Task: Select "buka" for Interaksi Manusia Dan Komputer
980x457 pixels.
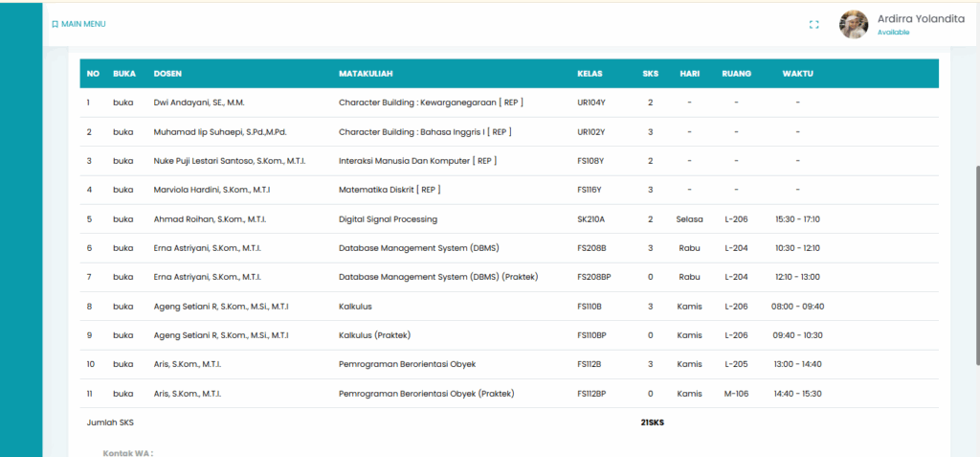Action: pyautogui.click(x=122, y=161)
